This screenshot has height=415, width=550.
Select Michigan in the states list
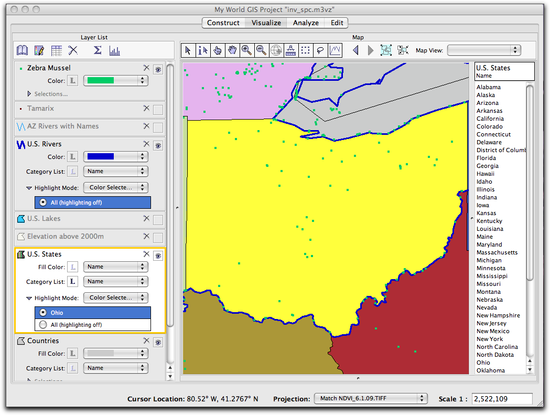click(x=489, y=260)
